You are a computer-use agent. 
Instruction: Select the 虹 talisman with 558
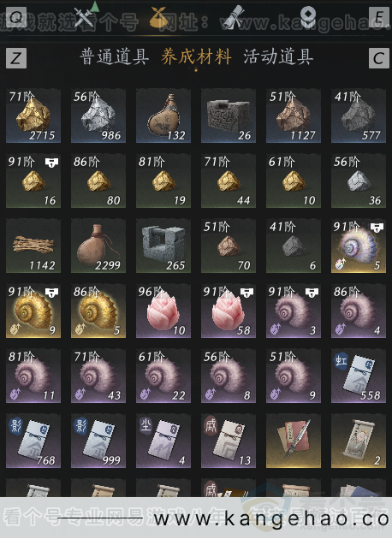click(359, 376)
